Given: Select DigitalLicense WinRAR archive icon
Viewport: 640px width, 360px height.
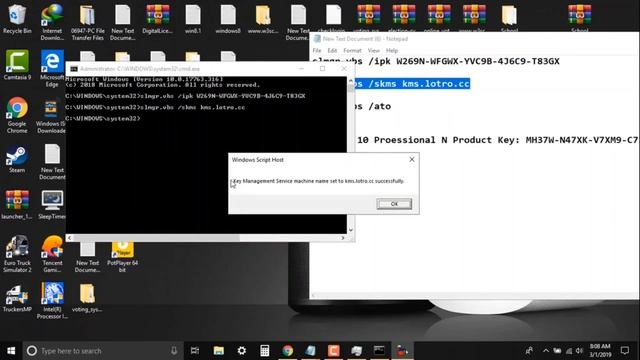Looking at the screenshot, I should (x=158, y=19).
